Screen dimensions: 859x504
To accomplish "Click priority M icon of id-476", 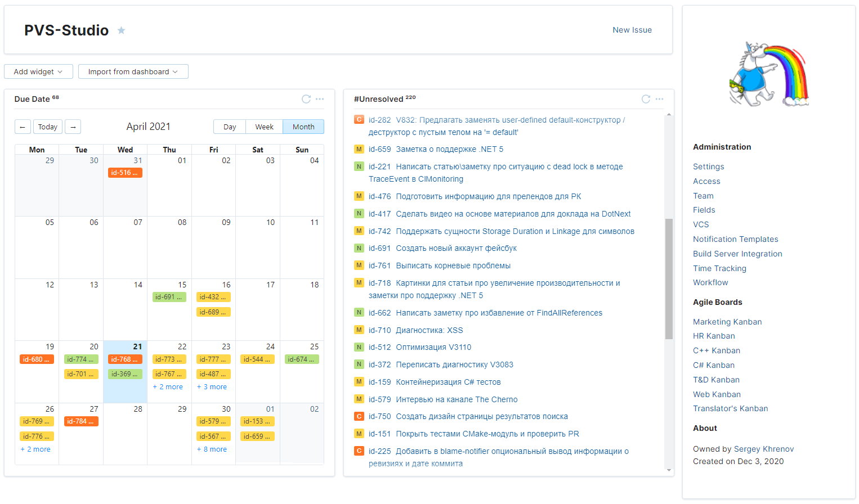I will click(x=359, y=196).
